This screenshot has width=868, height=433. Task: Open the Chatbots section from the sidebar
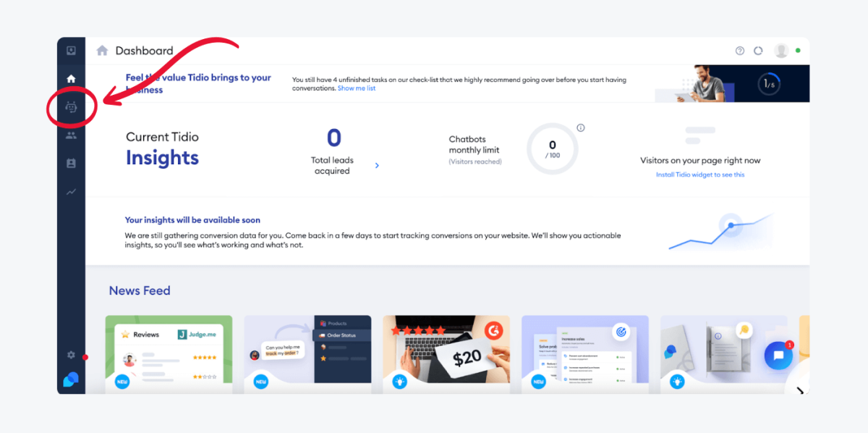tap(71, 107)
